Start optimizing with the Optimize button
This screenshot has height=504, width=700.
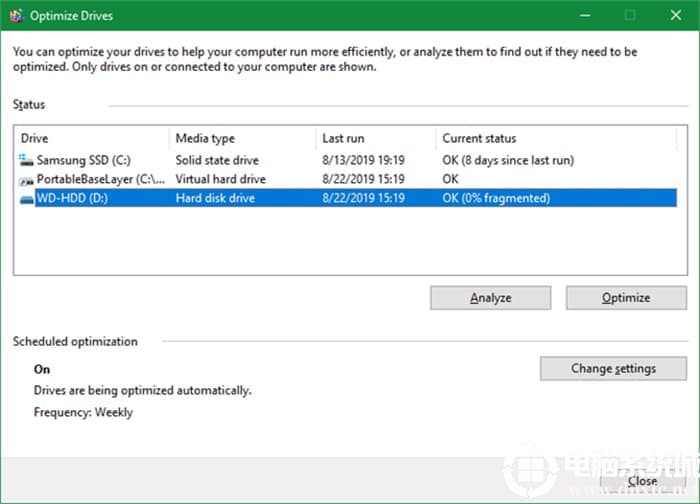pyautogui.click(x=626, y=298)
